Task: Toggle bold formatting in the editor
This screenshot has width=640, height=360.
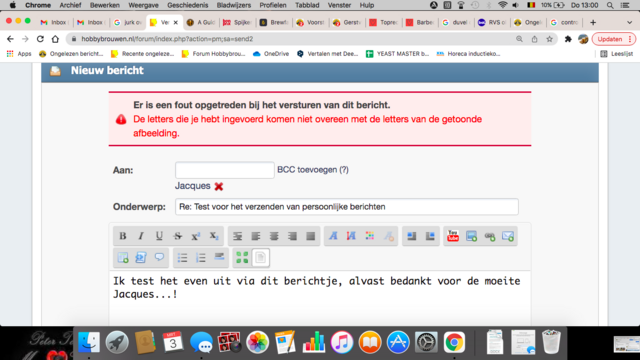Action: (x=122, y=236)
